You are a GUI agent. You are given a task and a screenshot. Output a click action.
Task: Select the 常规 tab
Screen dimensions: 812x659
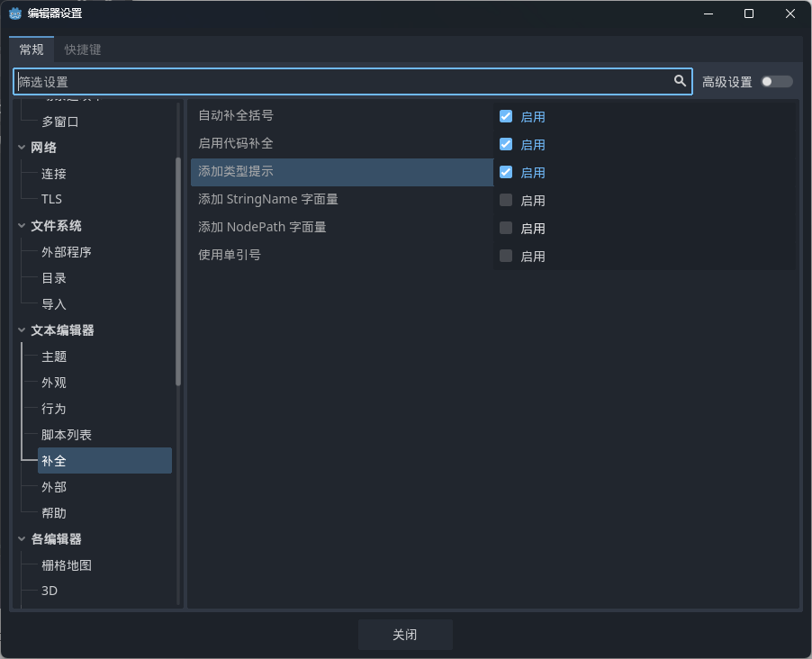click(x=32, y=50)
